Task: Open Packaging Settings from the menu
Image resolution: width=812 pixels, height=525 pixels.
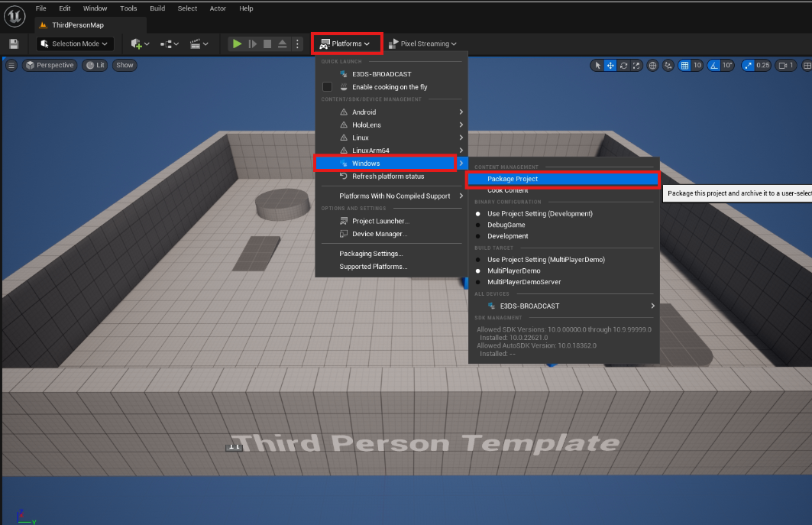Action: 370,254
